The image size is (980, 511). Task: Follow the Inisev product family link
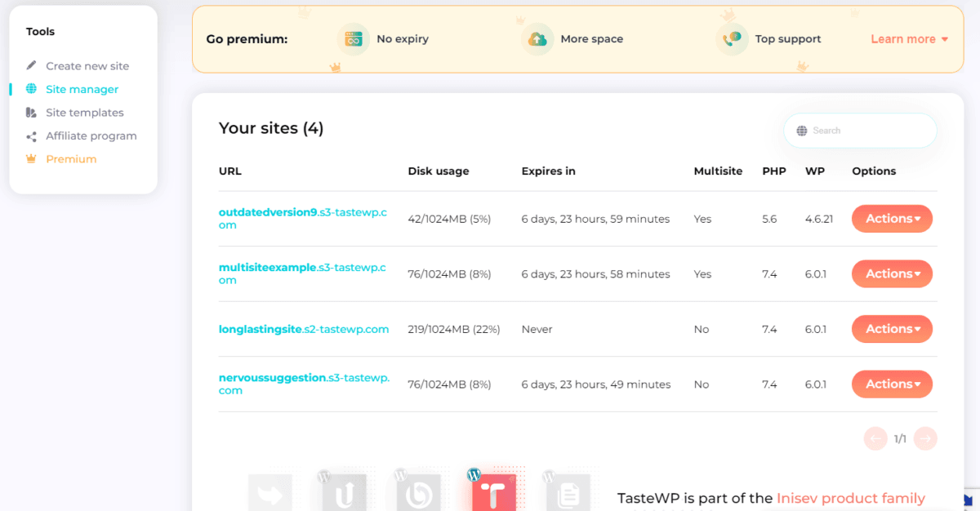[849, 498]
